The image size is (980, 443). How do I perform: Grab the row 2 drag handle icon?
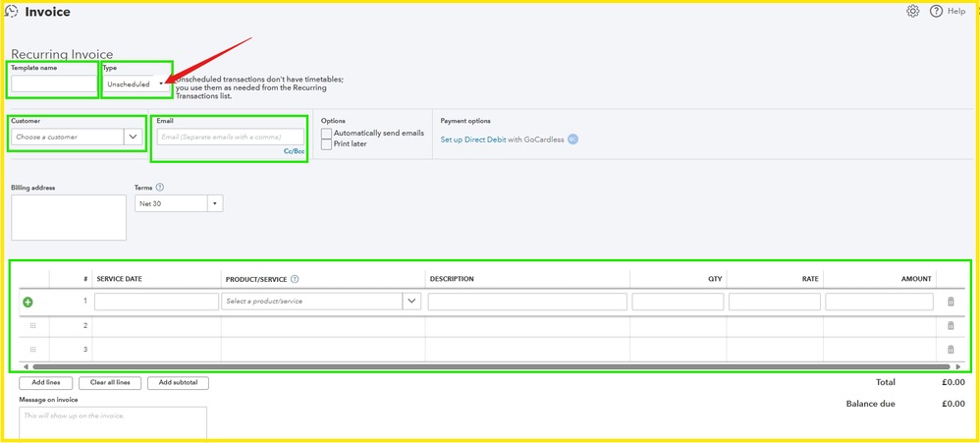pyautogui.click(x=33, y=325)
